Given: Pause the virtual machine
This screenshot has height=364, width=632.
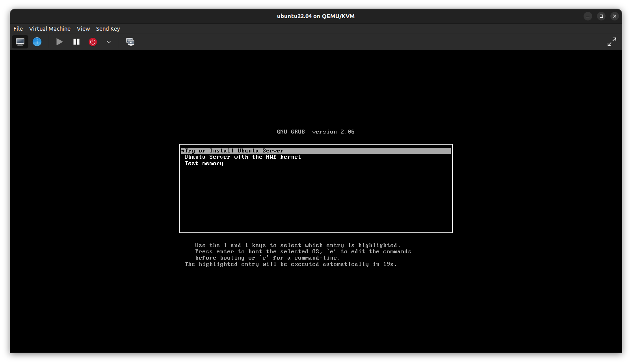Looking at the screenshot, I should tap(76, 42).
